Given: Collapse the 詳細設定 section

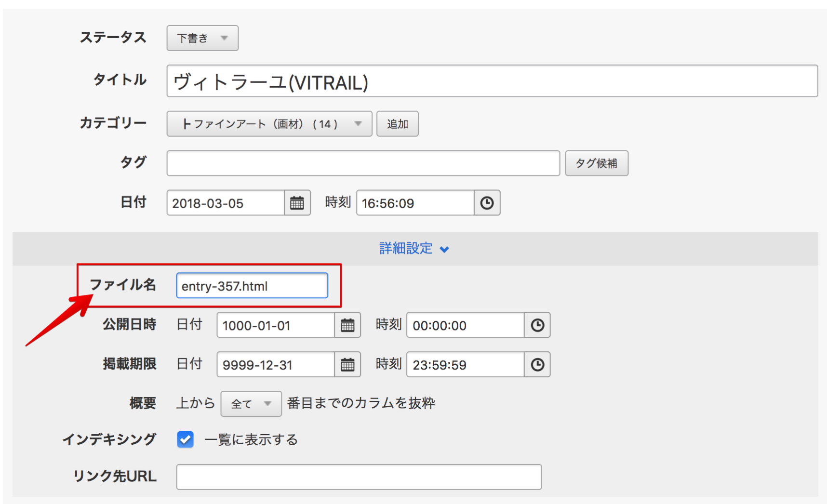Looking at the screenshot, I should 414,249.
